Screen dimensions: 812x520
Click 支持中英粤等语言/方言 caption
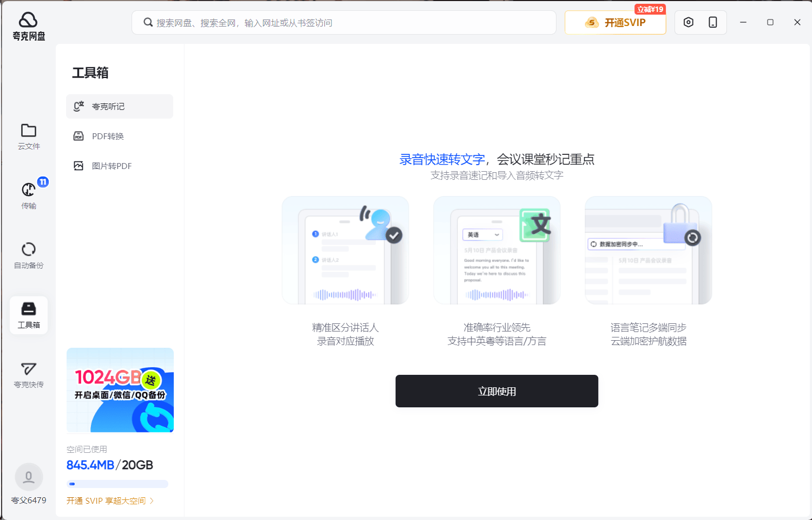click(497, 341)
